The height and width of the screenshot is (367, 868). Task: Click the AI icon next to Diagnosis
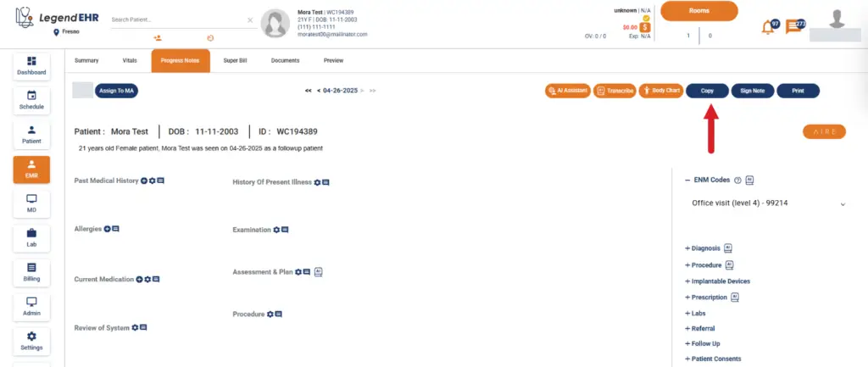point(728,248)
